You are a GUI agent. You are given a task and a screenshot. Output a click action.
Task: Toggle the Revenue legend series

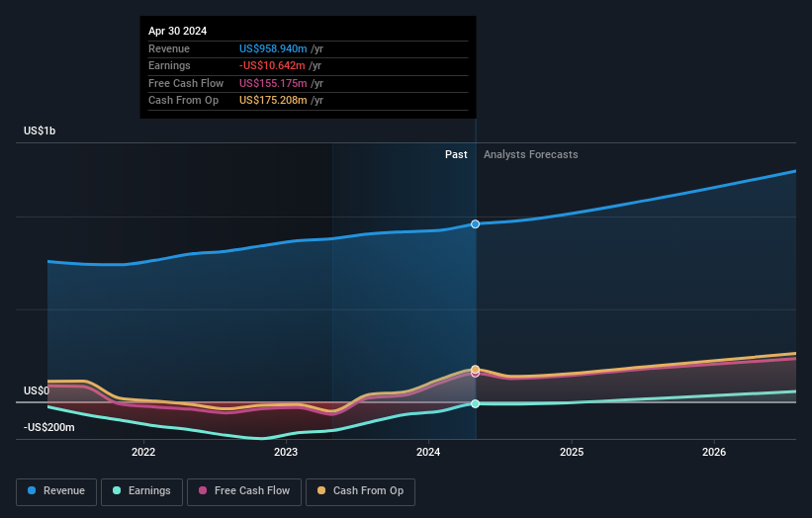[56, 491]
